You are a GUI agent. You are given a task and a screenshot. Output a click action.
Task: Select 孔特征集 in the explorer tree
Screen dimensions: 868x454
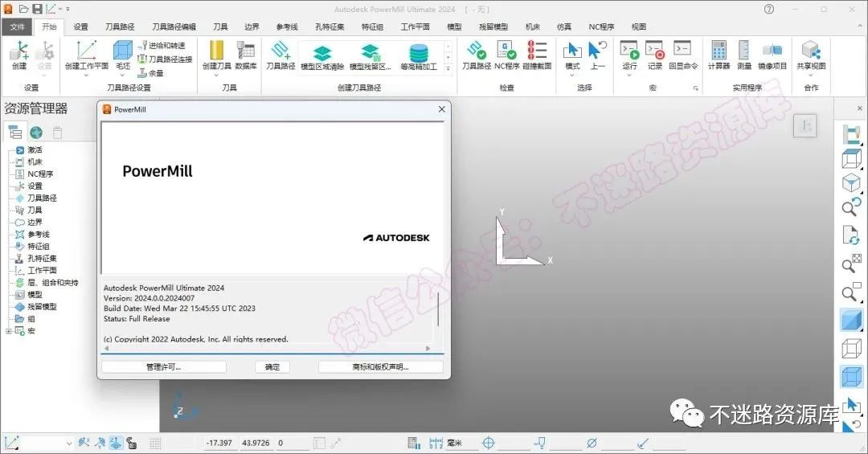point(42,259)
